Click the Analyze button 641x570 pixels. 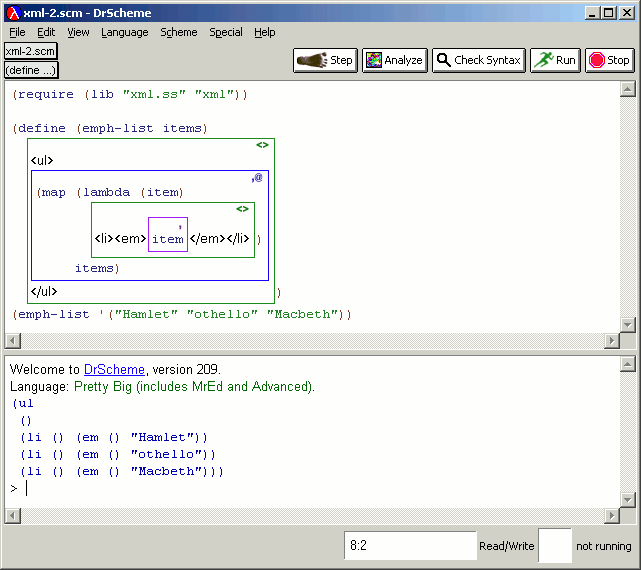[394, 60]
